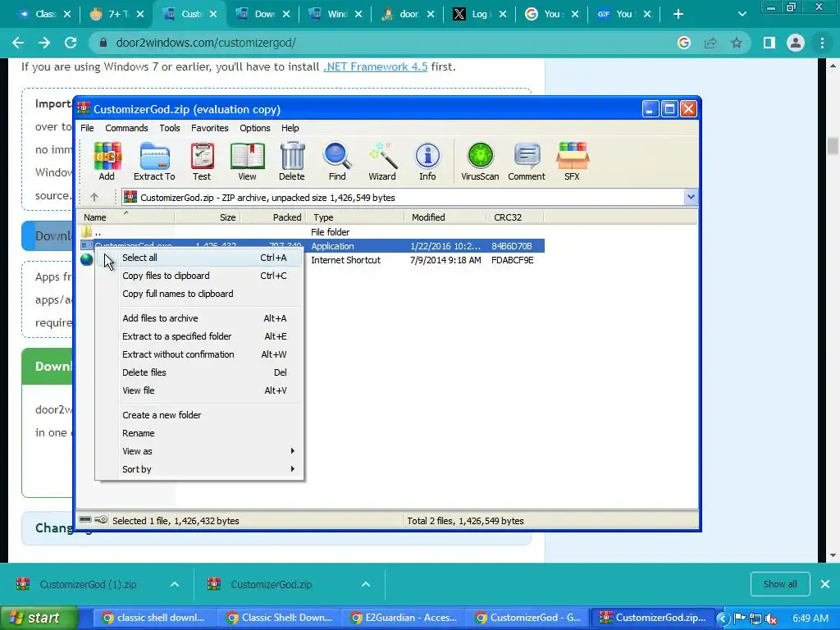Screen dimensions: 840x630
Task: Add an archive Comment
Action: (x=527, y=162)
